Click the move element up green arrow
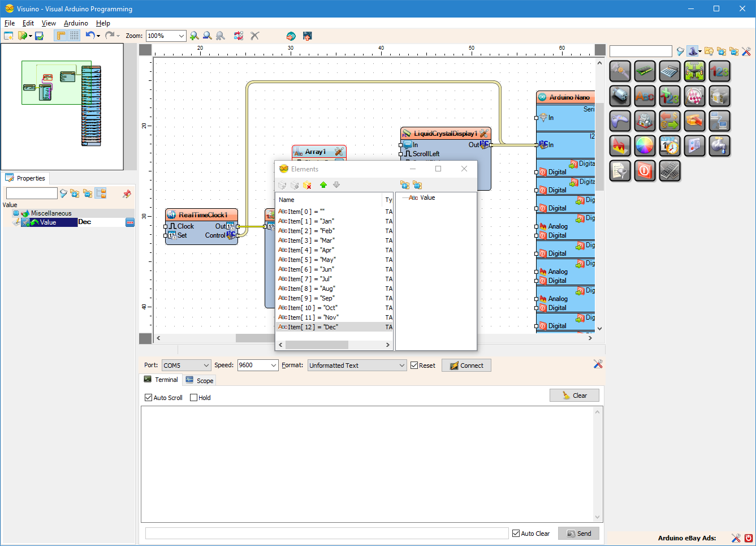Image resolution: width=756 pixels, height=546 pixels. (x=323, y=185)
